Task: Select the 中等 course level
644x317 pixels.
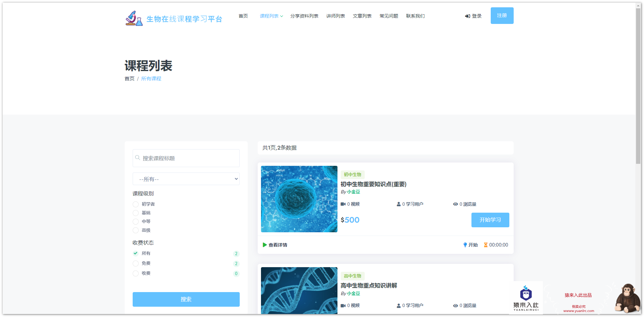Action: point(136,222)
